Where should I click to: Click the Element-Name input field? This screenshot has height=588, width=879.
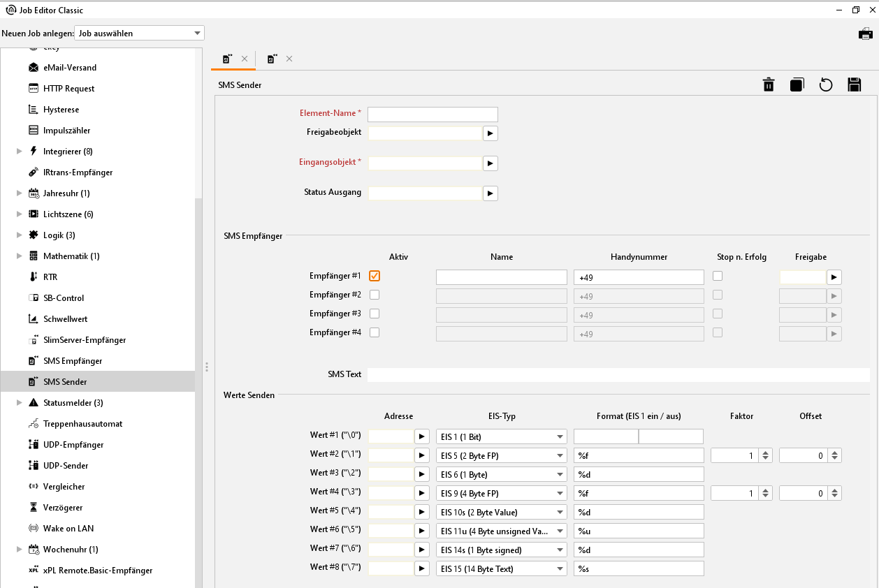433,115
